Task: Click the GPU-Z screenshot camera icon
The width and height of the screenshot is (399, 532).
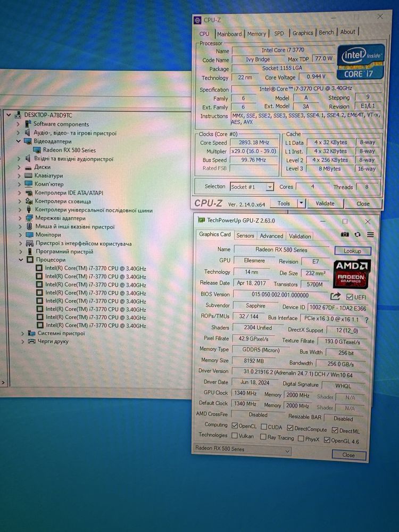Action: [x=345, y=235]
